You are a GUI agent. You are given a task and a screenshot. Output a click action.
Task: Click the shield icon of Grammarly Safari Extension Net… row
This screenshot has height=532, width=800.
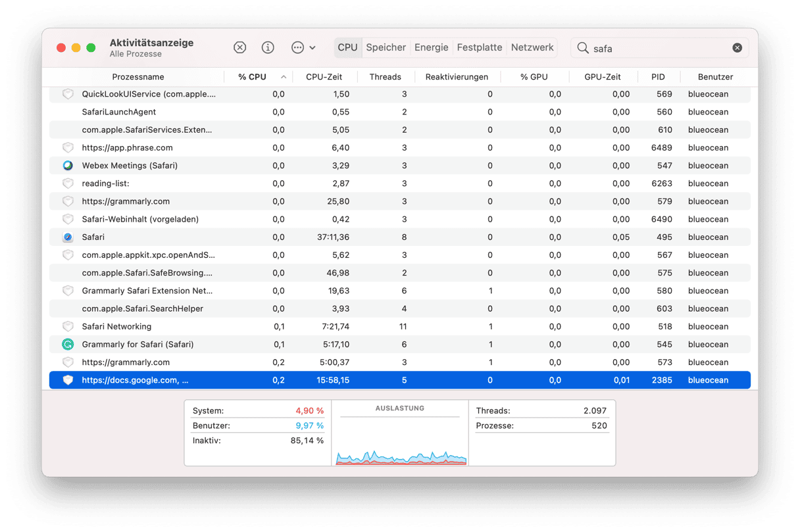[x=68, y=291]
